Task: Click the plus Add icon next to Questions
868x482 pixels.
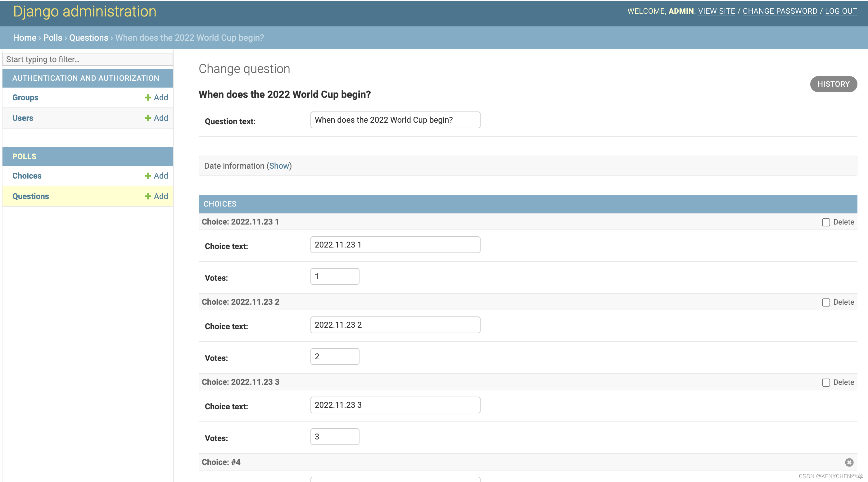Action: tap(148, 196)
